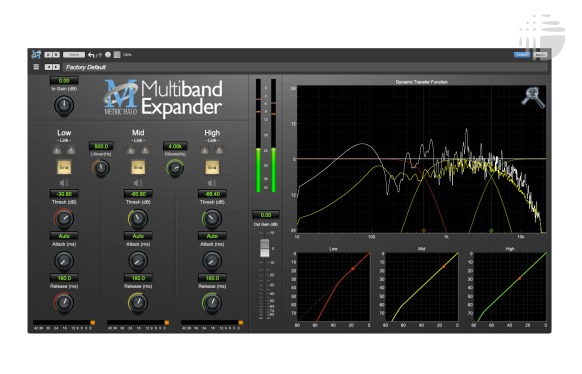This screenshot has height=374, width=582.
Task: Click the Metric Halo logo icon in toolbar
Action: point(36,55)
